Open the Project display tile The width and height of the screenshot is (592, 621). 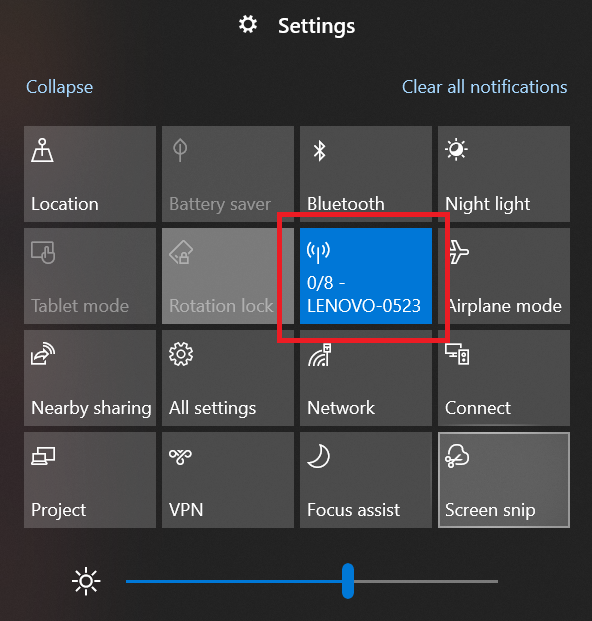(x=90, y=480)
